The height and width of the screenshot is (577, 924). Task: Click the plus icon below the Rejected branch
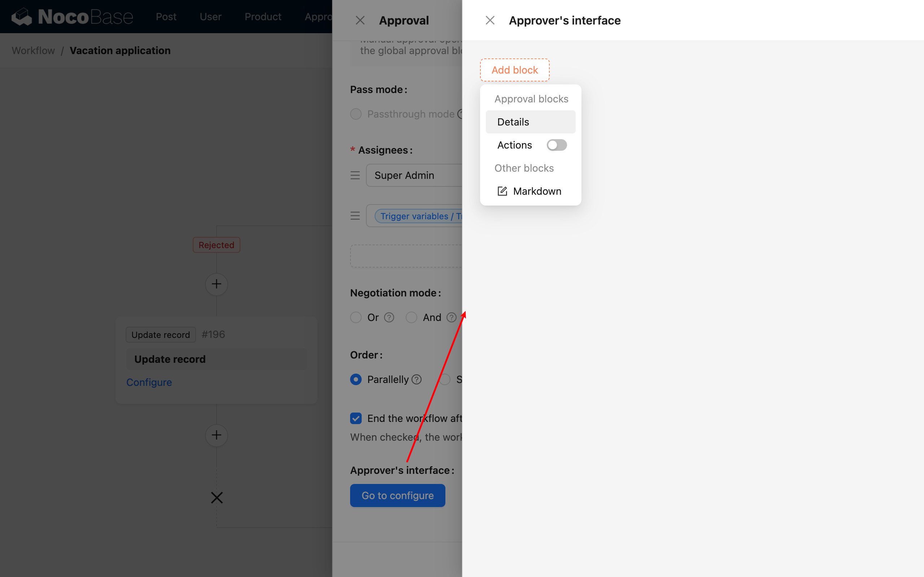[217, 284]
